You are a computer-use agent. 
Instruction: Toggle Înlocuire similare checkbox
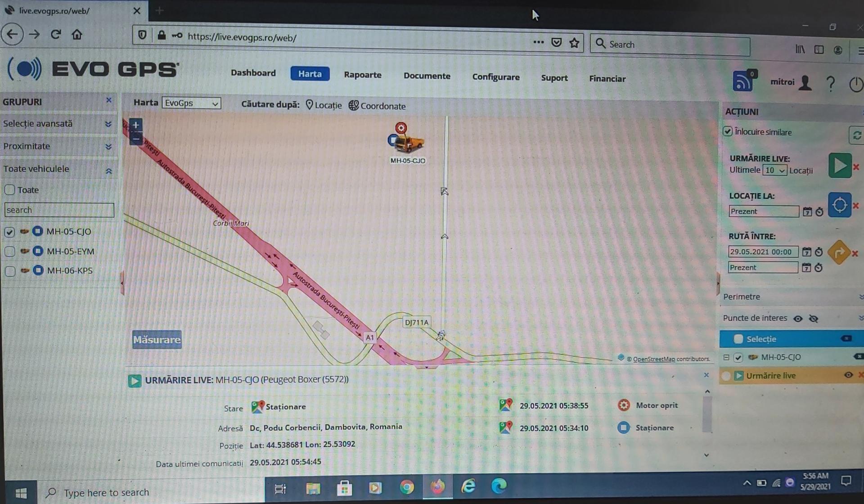[x=728, y=131]
